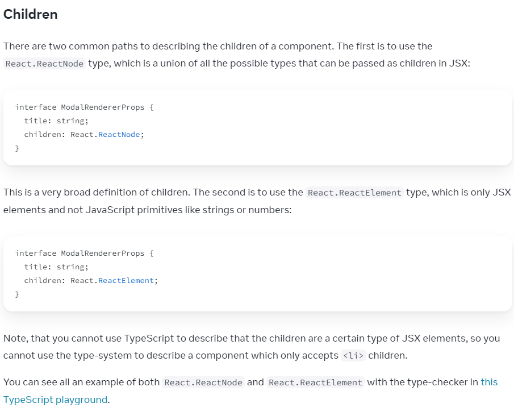Screen dimensions: 514x420
Task: Click React.ReactNode code in the last paragraph
Action: 203,382
